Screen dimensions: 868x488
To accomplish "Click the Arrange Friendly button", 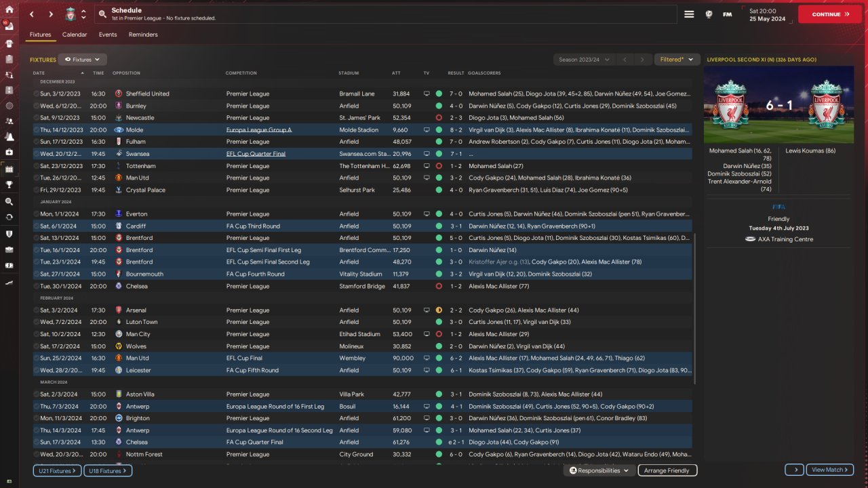I will click(667, 470).
